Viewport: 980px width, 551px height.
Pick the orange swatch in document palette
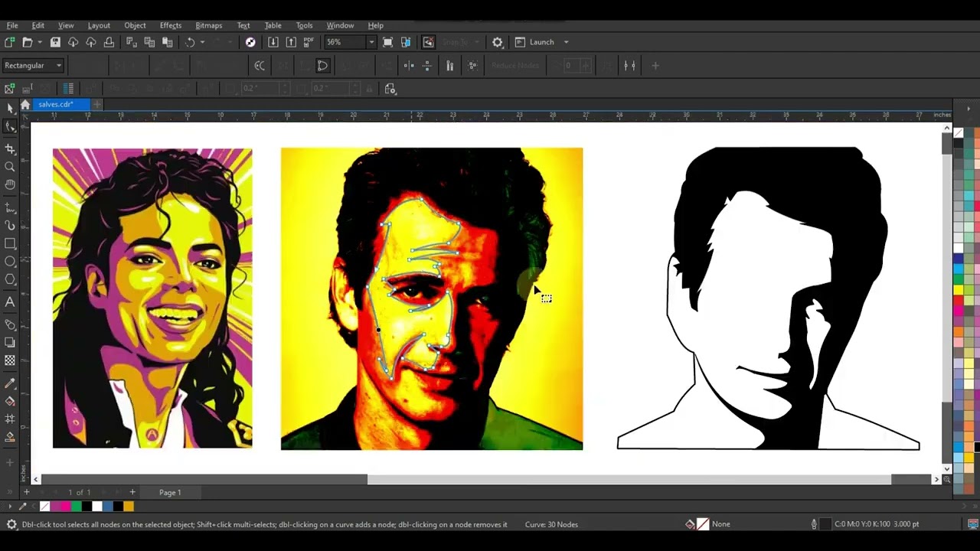click(129, 506)
